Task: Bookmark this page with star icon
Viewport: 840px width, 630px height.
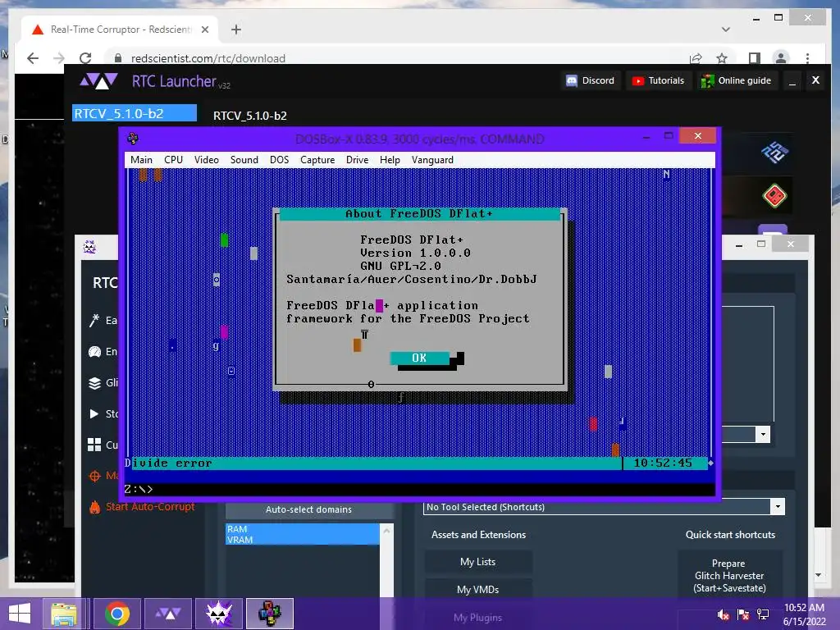Action: tap(722, 58)
